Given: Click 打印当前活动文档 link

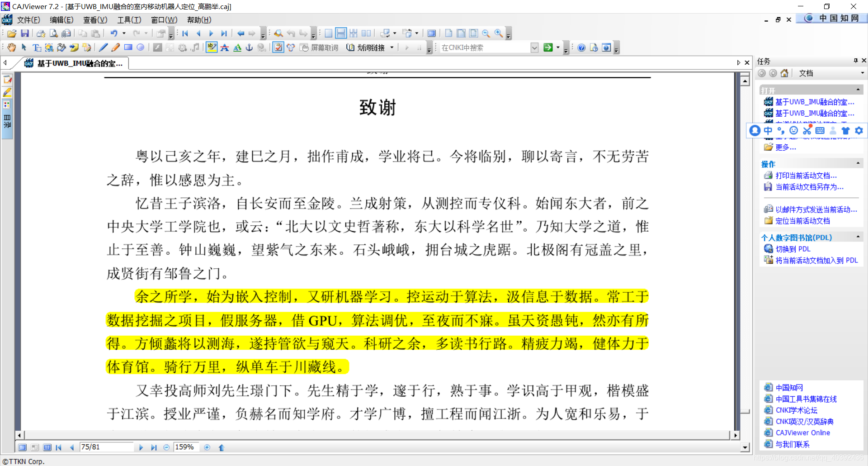Looking at the screenshot, I should pos(806,176).
